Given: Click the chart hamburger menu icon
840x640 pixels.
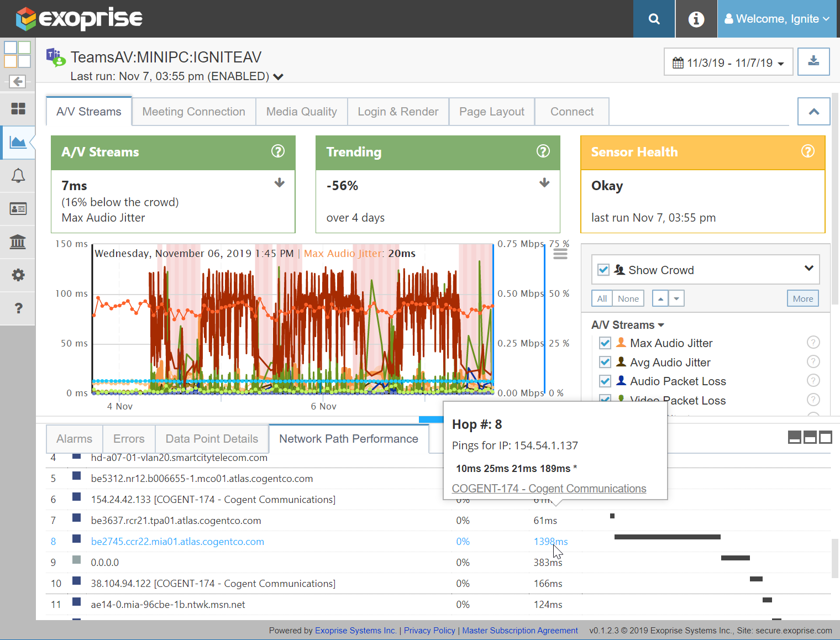Looking at the screenshot, I should [560, 254].
